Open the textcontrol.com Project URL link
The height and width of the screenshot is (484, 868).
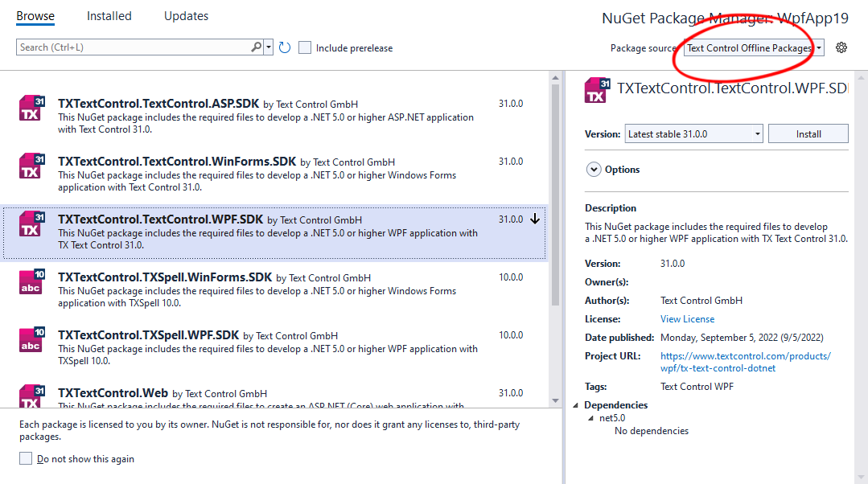(745, 362)
